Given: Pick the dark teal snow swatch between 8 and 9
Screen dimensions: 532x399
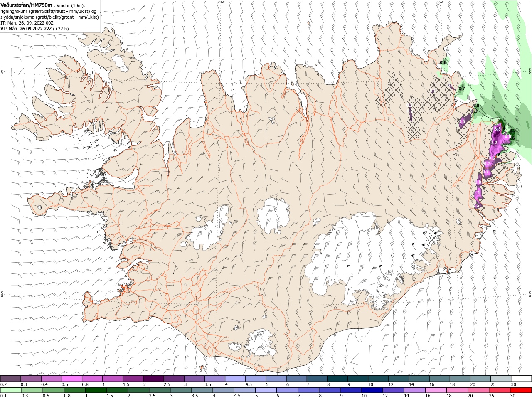Looking at the screenshot, I should 337,378.
